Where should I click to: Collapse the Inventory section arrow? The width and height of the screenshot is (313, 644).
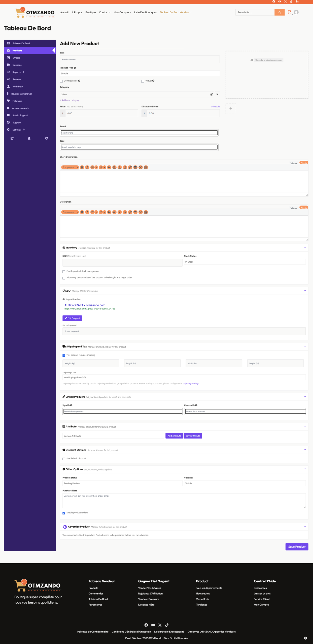[305, 247]
